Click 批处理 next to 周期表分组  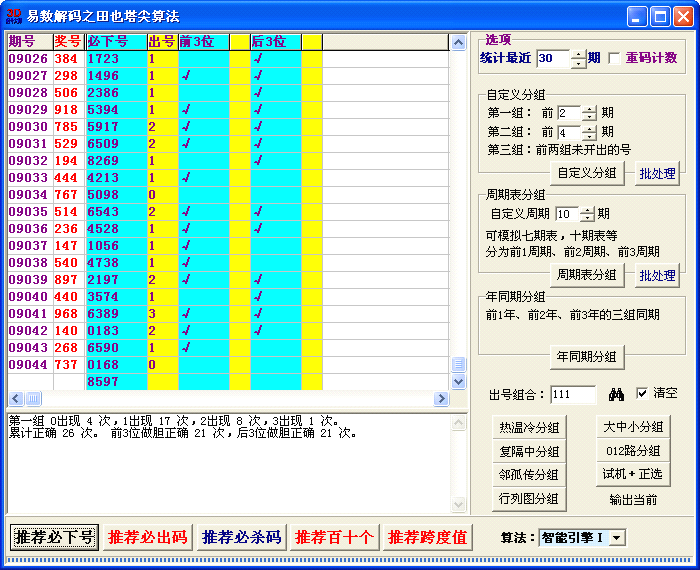657,275
